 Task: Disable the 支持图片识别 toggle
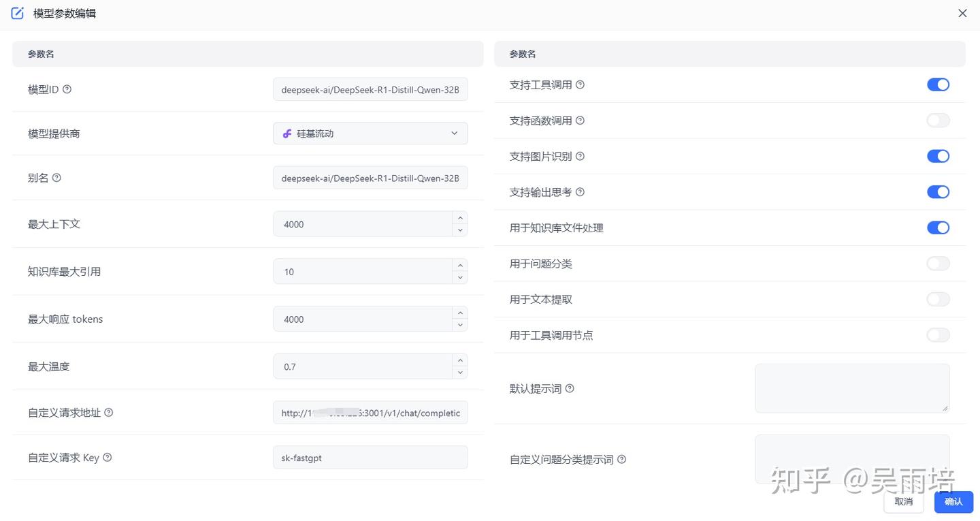click(938, 156)
